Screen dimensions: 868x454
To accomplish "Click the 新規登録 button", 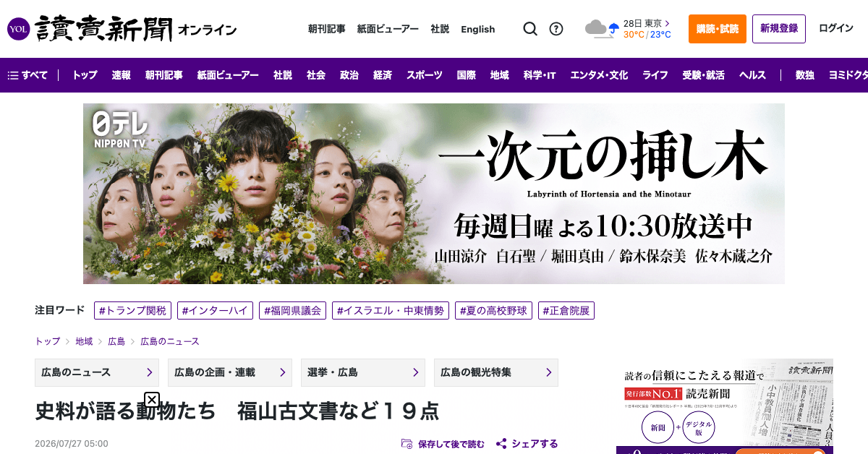I will point(779,29).
